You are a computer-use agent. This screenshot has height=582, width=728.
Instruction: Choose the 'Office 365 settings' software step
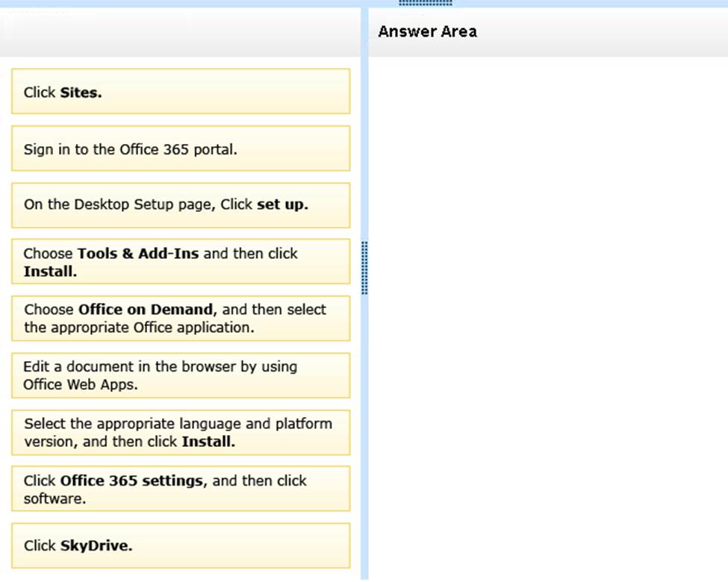point(181,489)
